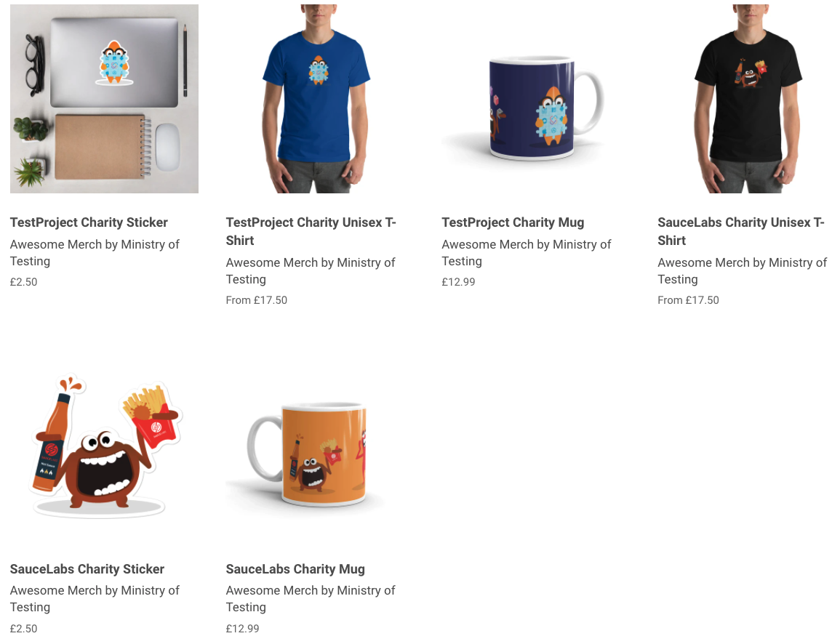Viewport: 840px width, 644px height.
Task: Click vendor text under TestProject Charity Mug
Action: point(527,253)
